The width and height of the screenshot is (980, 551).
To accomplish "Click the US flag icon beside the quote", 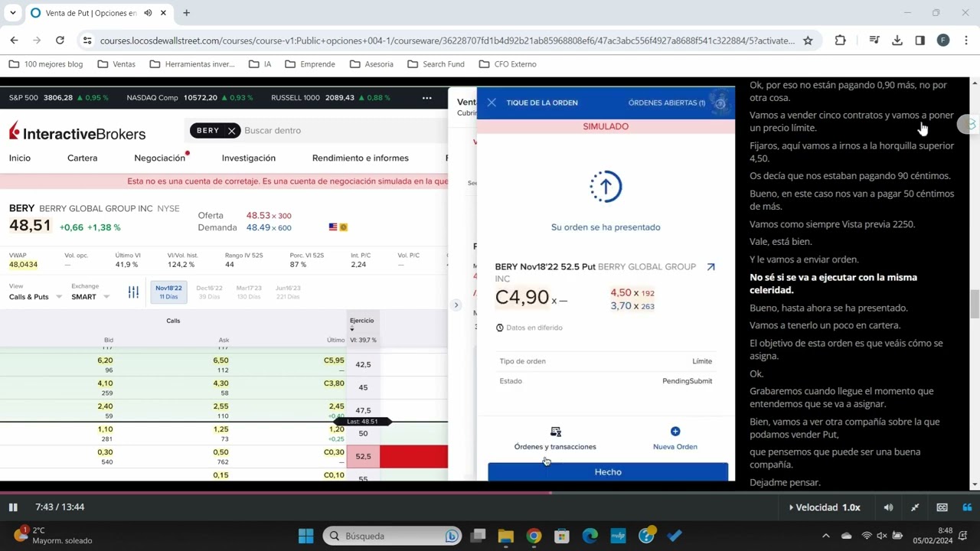I will [333, 227].
